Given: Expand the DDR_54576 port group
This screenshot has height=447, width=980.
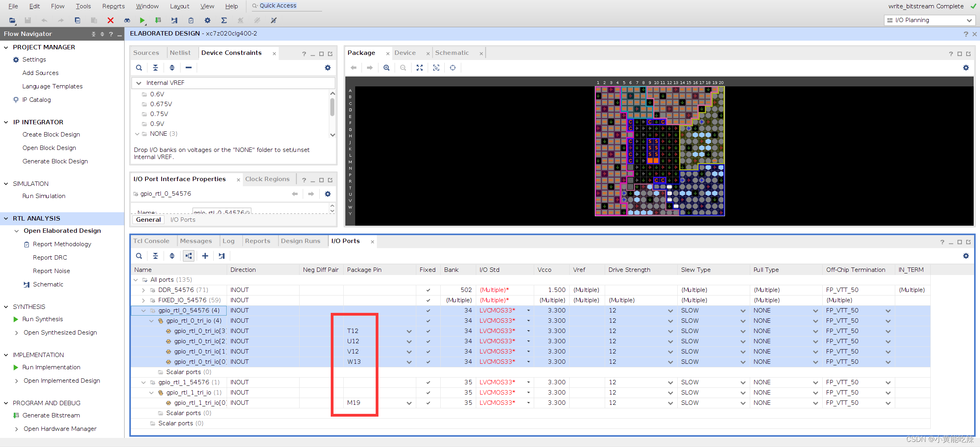Looking at the screenshot, I should tap(143, 290).
